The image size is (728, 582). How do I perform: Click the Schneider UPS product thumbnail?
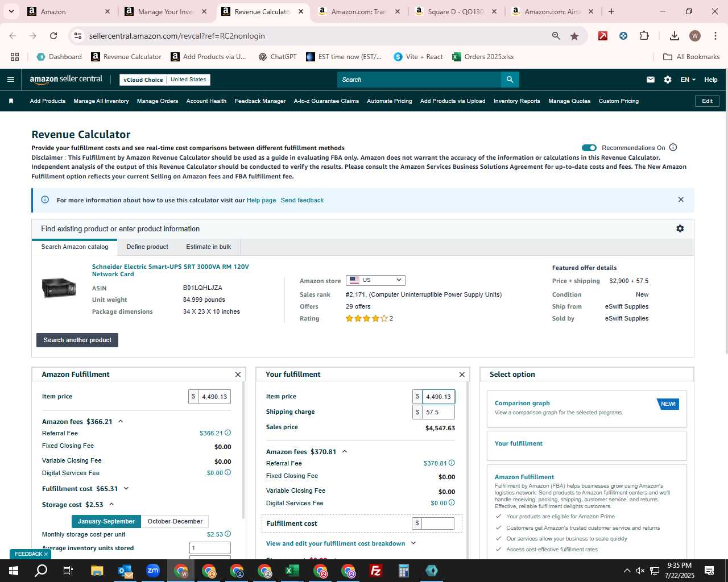(x=59, y=288)
